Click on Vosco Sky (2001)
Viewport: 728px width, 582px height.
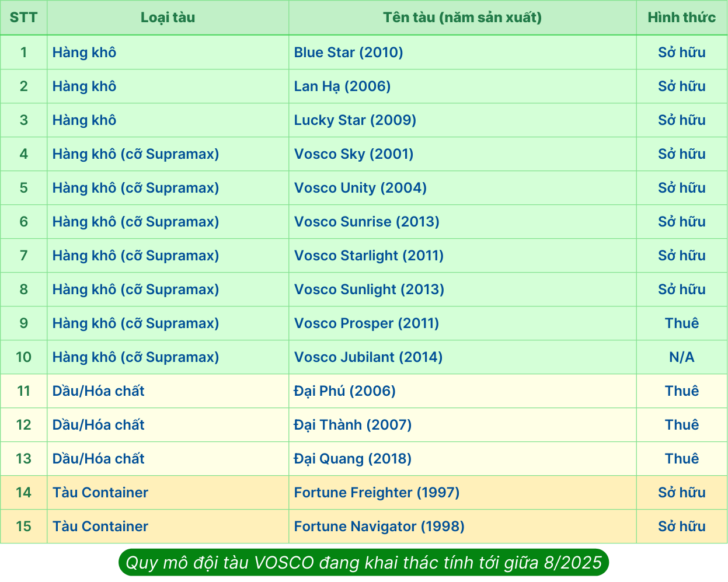pyautogui.click(x=354, y=154)
